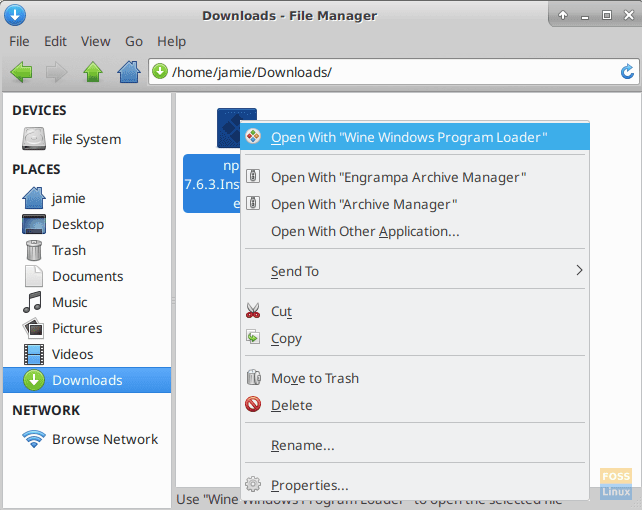This screenshot has width=642, height=510.
Task: Click the /home/jamie/Downloads/ path field
Action: pyautogui.click(x=393, y=72)
